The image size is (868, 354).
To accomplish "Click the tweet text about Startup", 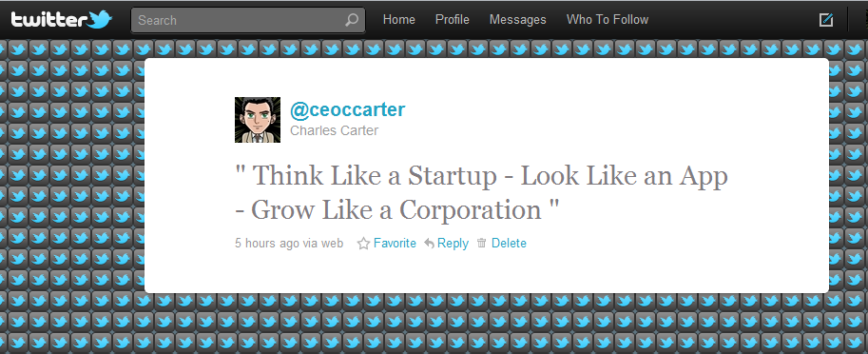I will point(482,193).
